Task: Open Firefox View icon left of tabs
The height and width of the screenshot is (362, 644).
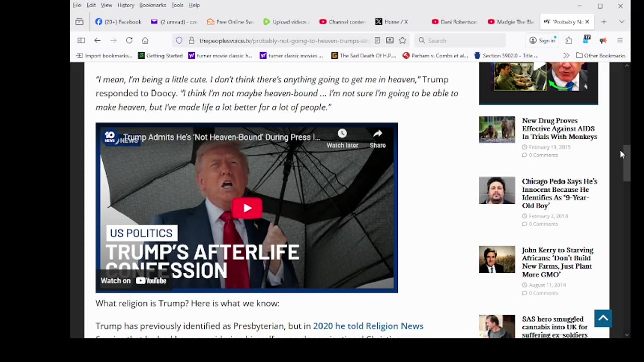Action: coord(79,22)
